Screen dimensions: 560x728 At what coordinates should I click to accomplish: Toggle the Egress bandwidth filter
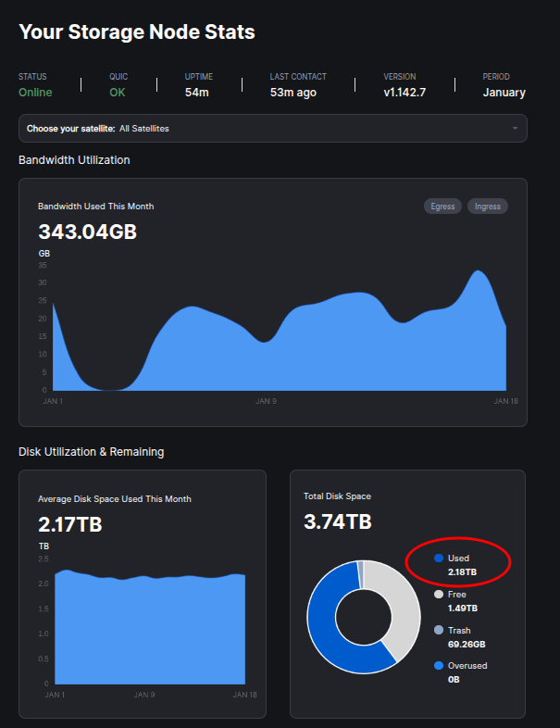(x=442, y=206)
